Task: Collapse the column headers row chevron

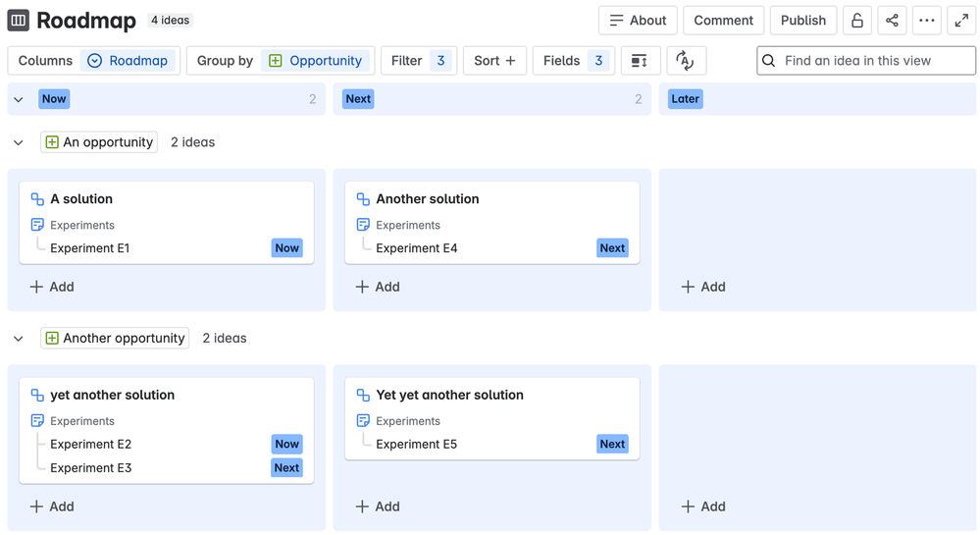Action: (x=19, y=99)
